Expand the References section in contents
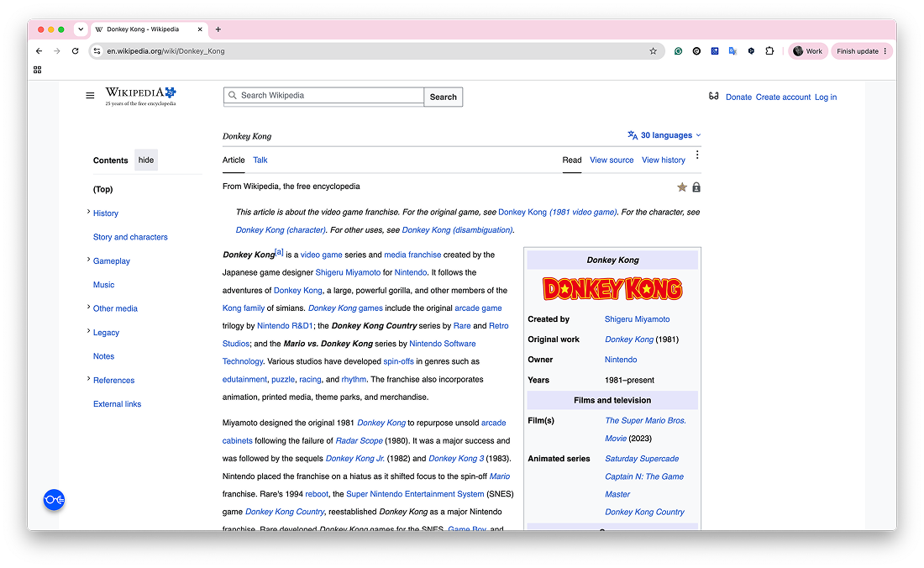 coord(88,379)
